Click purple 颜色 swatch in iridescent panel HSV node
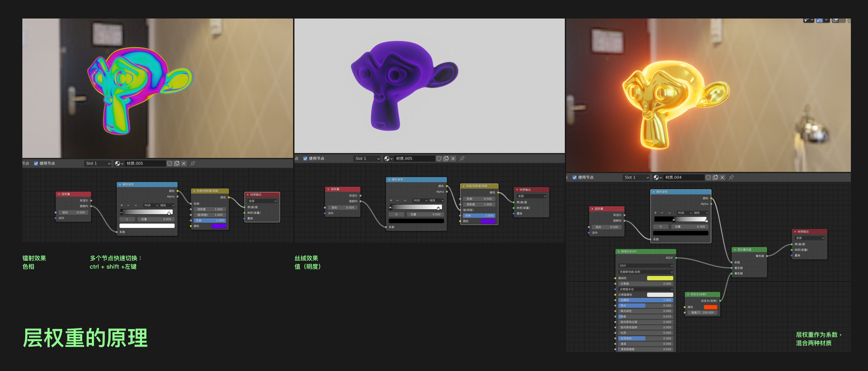This screenshot has height=371, width=868. [x=219, y=226]
